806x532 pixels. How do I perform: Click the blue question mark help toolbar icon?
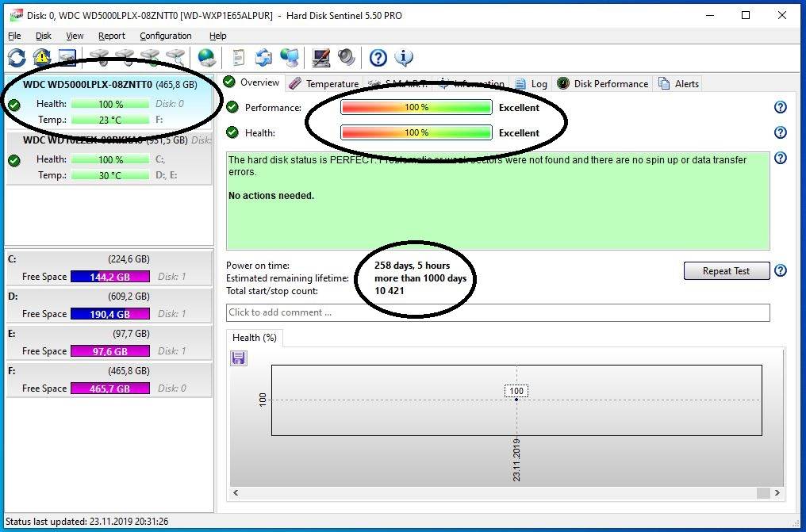coord(378,58)
